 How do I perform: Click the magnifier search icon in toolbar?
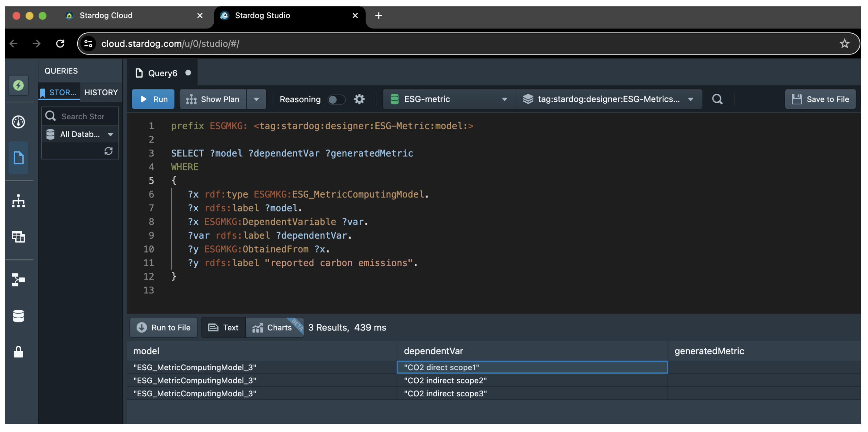click(x=717, y=99)
